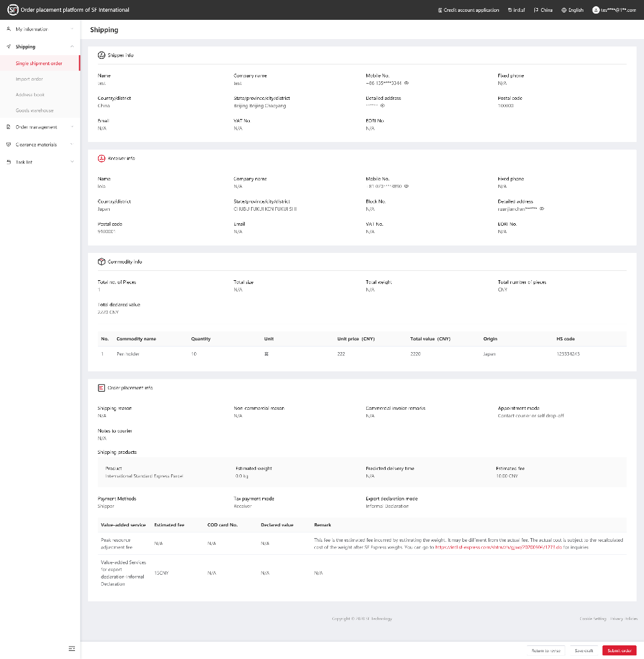The width and height of the screenshot is (644, 659).
Task: Click the Shipper info section icon
Action: coord(101,55)
